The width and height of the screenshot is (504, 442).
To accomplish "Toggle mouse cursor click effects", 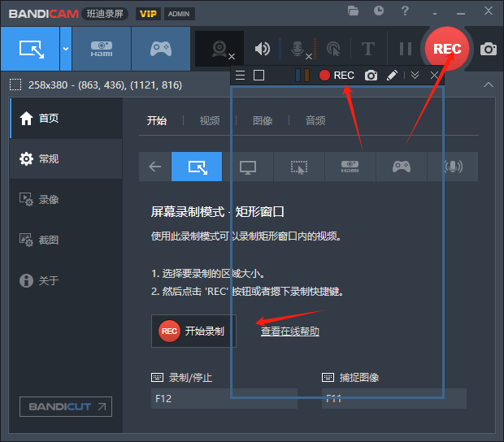I will click(x=333, y=49).
